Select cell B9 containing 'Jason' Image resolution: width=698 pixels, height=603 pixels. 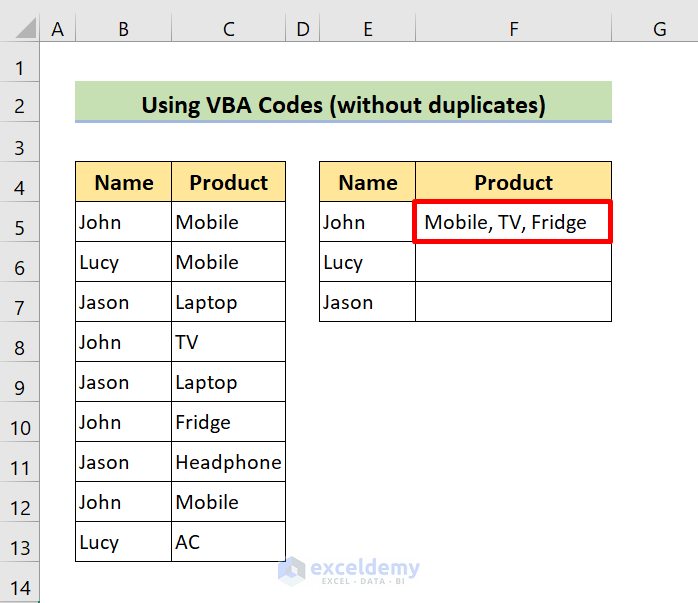pos(123,382)
